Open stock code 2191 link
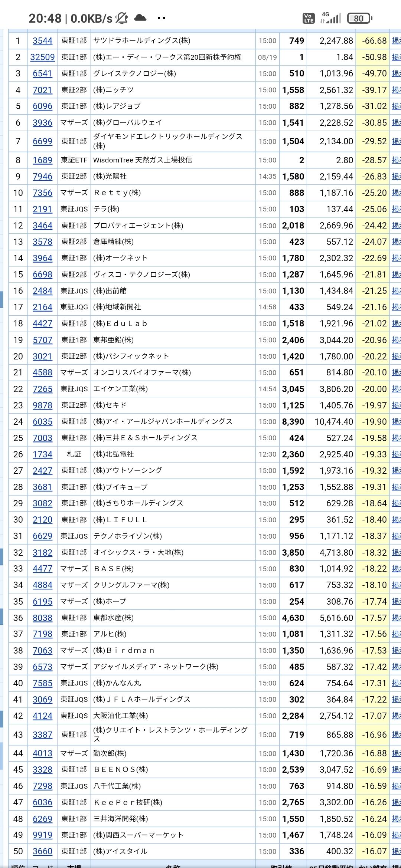The image size is (401, 868). click(x=42, y=209)
